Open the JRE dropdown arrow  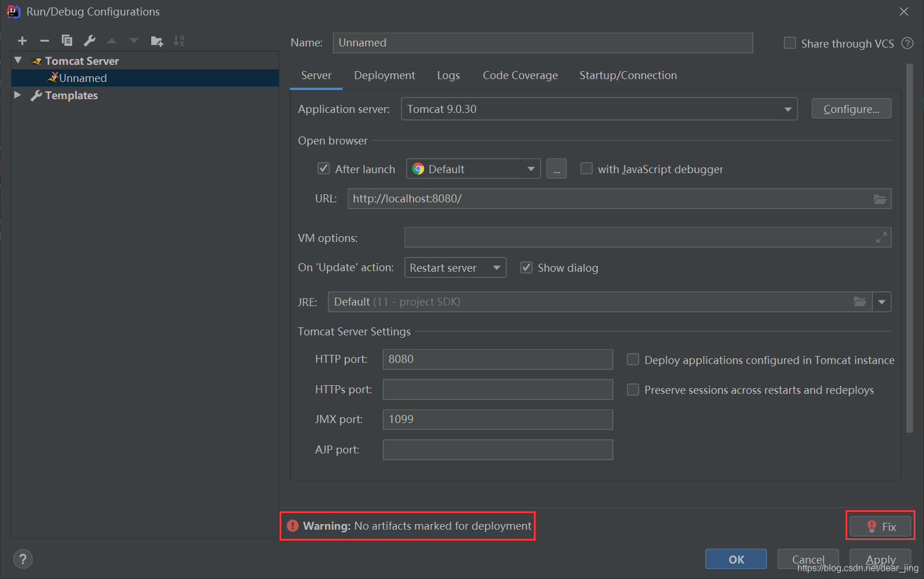coord(882,302)
